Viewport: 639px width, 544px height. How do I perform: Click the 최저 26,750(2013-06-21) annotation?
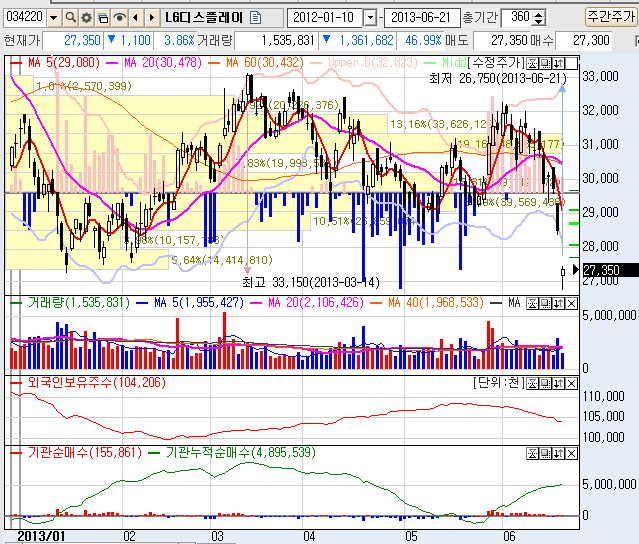click(498, 78)
